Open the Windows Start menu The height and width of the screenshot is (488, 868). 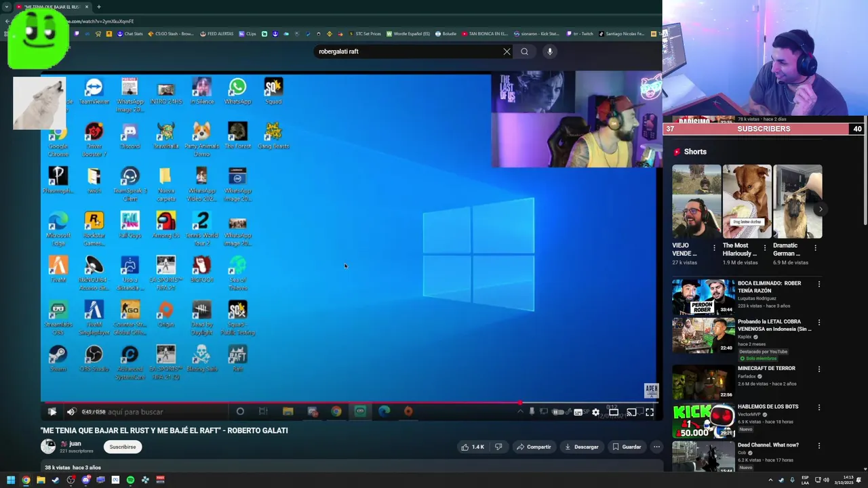11,480
